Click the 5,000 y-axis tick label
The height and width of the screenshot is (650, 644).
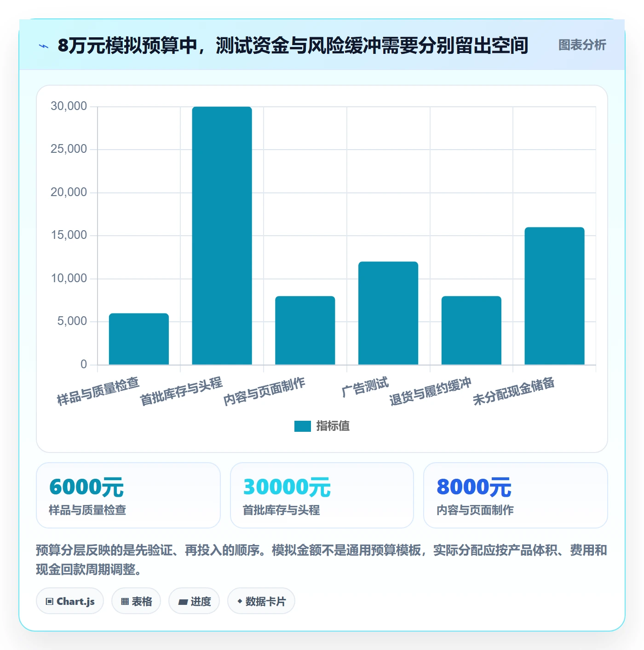coord(72,321)
